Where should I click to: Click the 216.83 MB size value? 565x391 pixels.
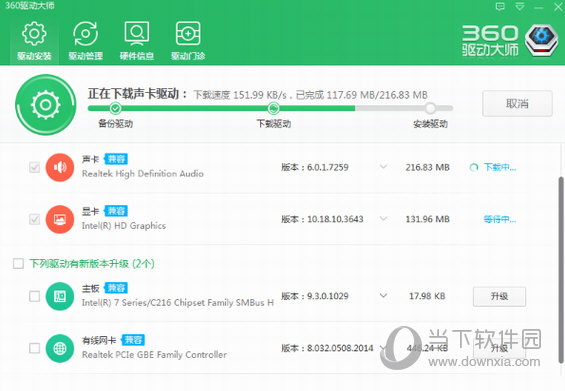pos(427,167)
